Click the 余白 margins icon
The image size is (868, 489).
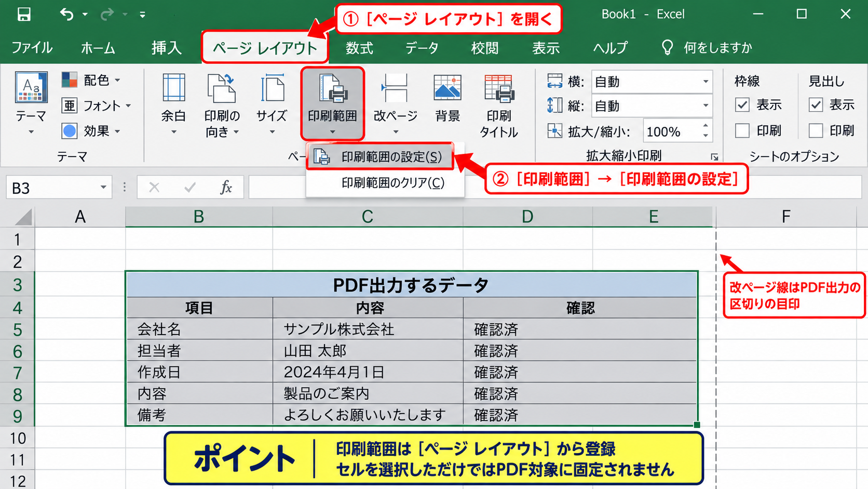(173, 87)
